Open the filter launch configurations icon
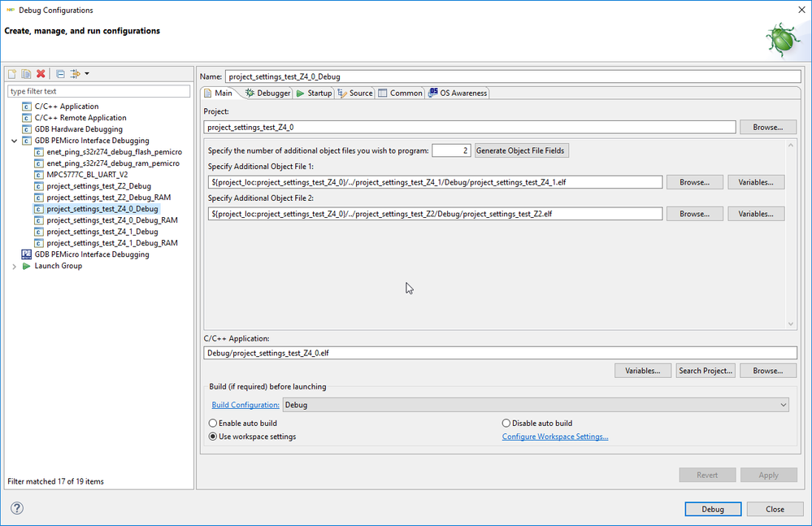The width and height of the screenshot is (812, 526). [76, 74]
